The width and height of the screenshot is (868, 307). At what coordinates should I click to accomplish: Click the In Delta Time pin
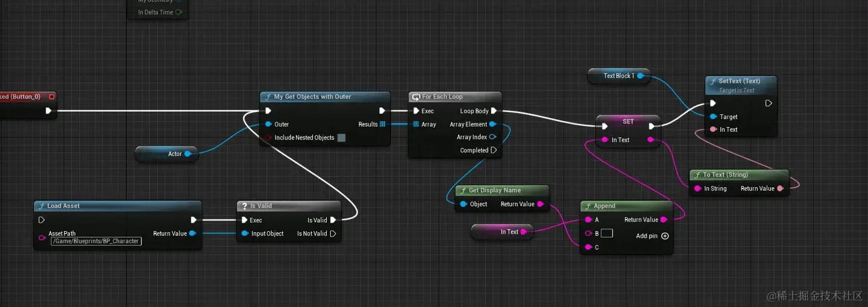click(178, 12)
